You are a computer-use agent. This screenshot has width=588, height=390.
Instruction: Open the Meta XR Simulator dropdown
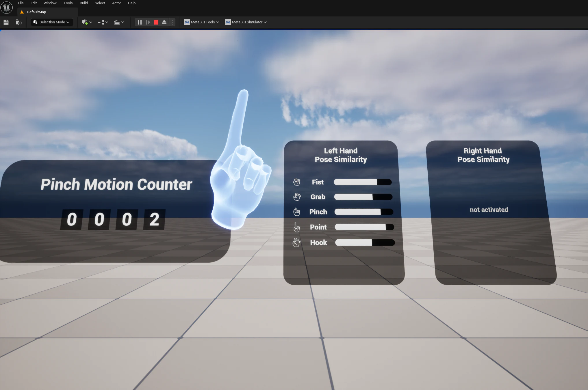(246, 22)
